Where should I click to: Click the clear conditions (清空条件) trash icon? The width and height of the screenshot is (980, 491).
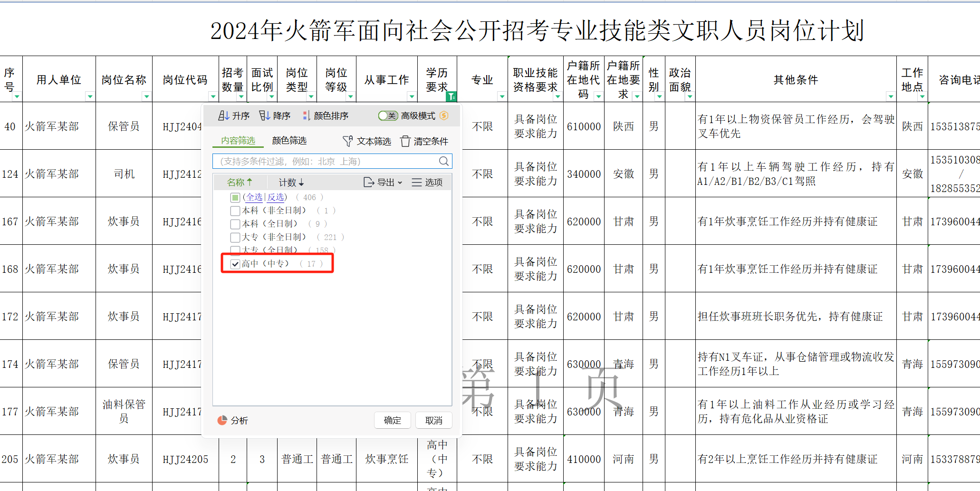(405, 141)
